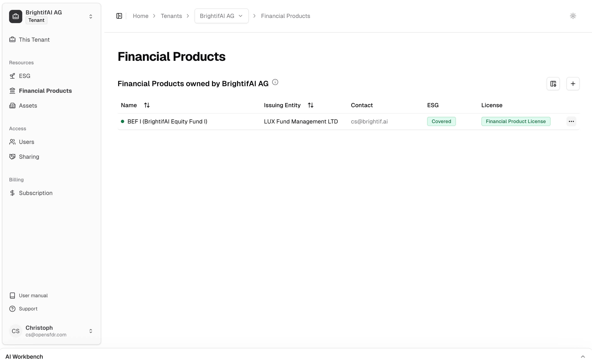The height and width of the screenshot is (364, 592).
Task: Open the Assets section from the sidebar
Action: pos(28,106)
